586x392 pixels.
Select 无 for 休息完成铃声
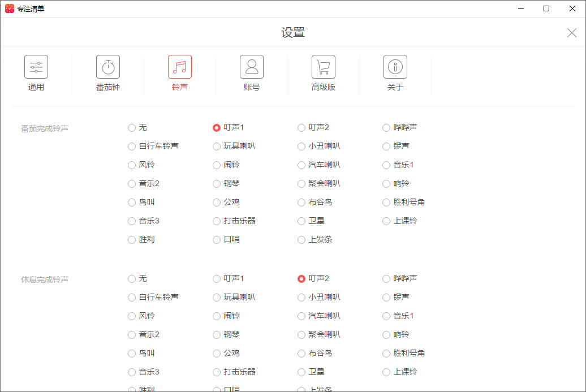pyautogui.click(x=132, y=279)
